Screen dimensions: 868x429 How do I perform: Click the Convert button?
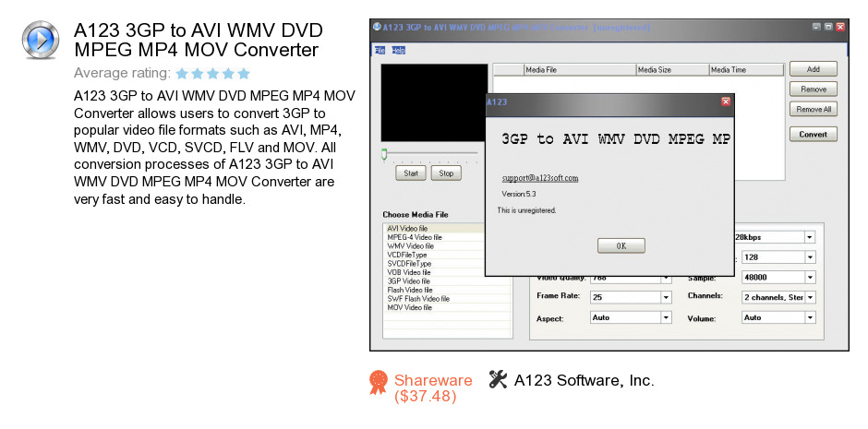point(814,135)
